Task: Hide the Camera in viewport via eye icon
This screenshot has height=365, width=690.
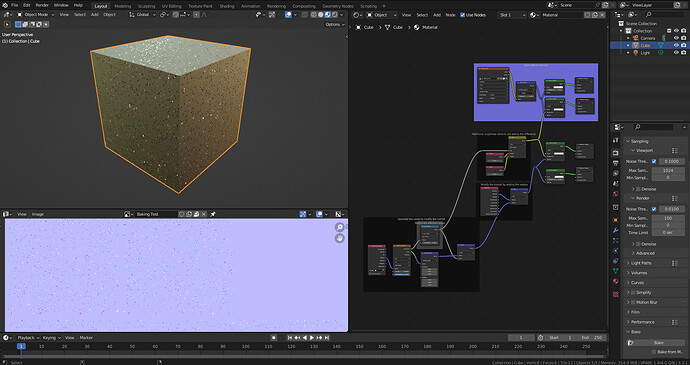Action: pos(676,38)
